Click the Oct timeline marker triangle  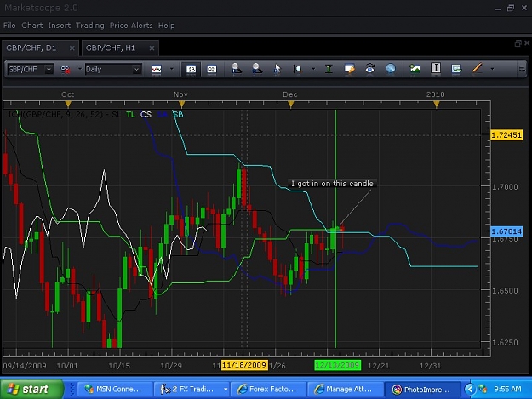click(x=68, y=104)
